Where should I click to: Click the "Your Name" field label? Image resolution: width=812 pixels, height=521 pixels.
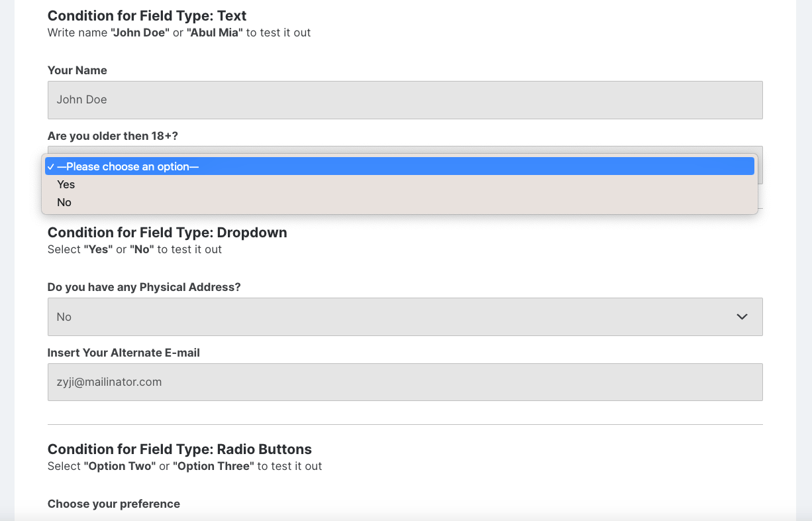[x=76, y=70]
